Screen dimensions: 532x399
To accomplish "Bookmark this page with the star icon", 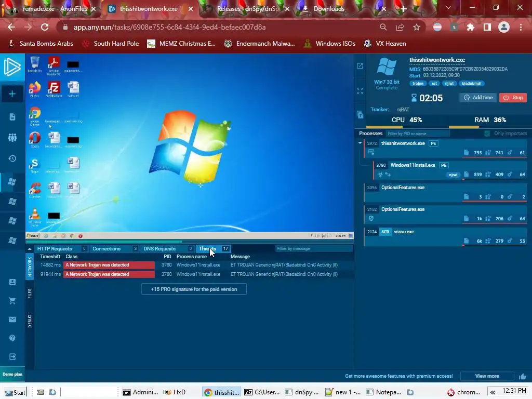I will tap(417, 27).
